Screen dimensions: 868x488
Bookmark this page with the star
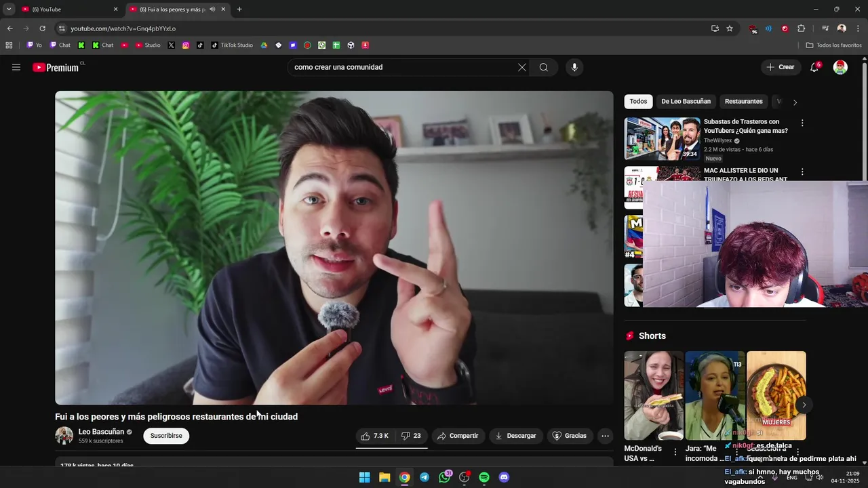[x=730, y=28]
